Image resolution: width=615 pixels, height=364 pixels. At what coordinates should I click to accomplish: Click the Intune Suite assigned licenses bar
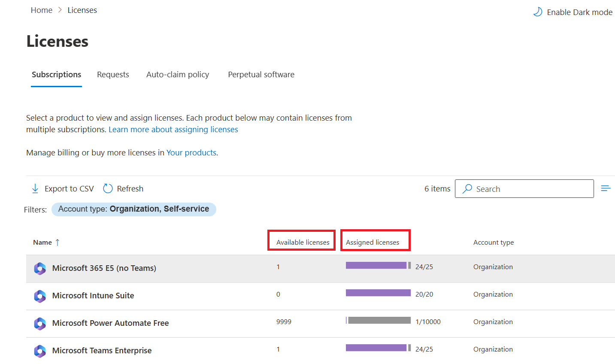click(x=378, y=293)
